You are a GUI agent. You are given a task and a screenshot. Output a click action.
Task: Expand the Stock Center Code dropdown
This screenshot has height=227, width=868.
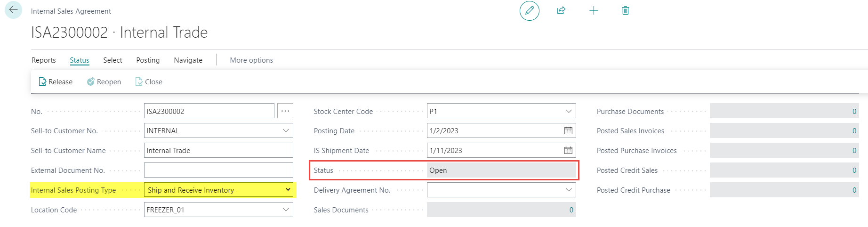(569, 111)
